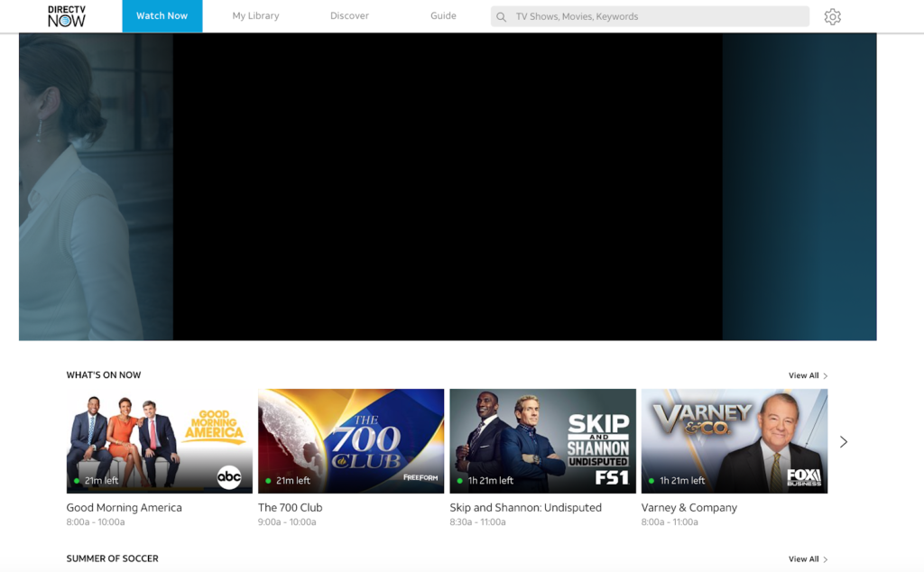Select the Watch Now tab
Screen dimensions: 924x572
point(162,16)
